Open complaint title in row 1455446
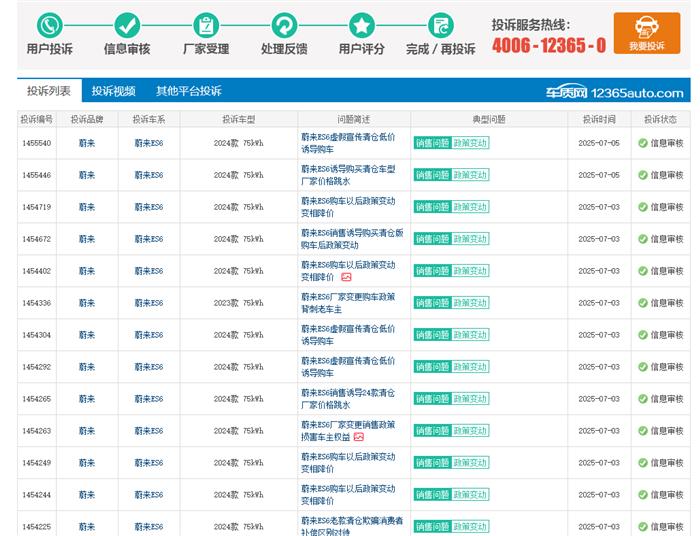 click(x=348, y=175)
